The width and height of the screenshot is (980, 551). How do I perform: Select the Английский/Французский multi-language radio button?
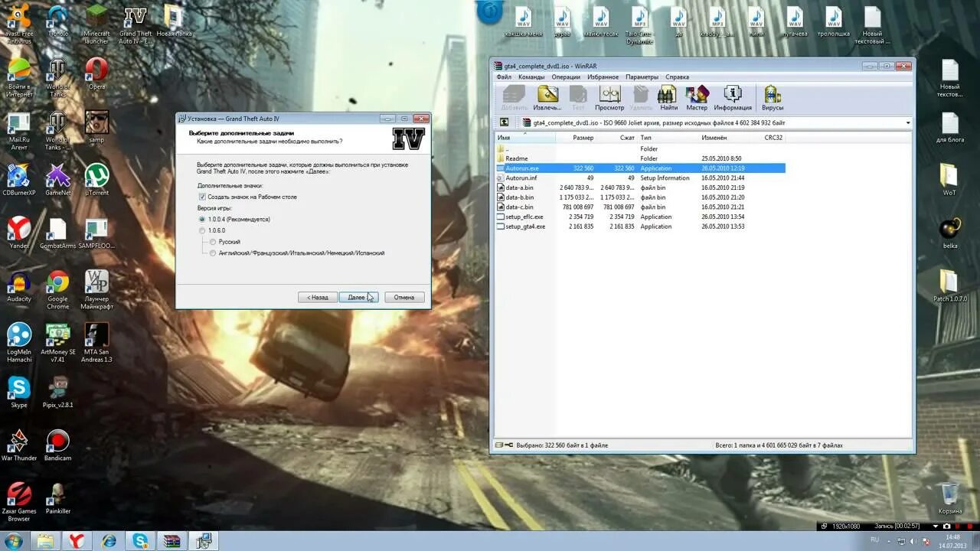click(x=213, y=253)
